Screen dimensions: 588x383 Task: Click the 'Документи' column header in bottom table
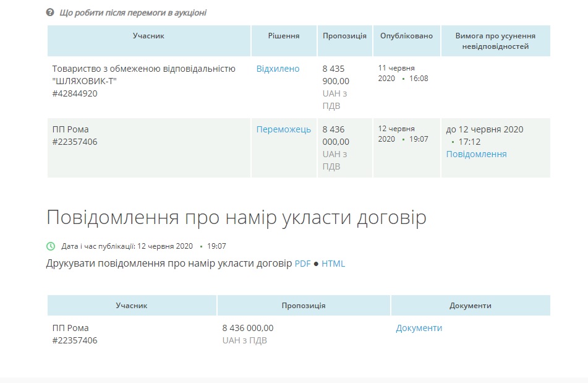470,306
